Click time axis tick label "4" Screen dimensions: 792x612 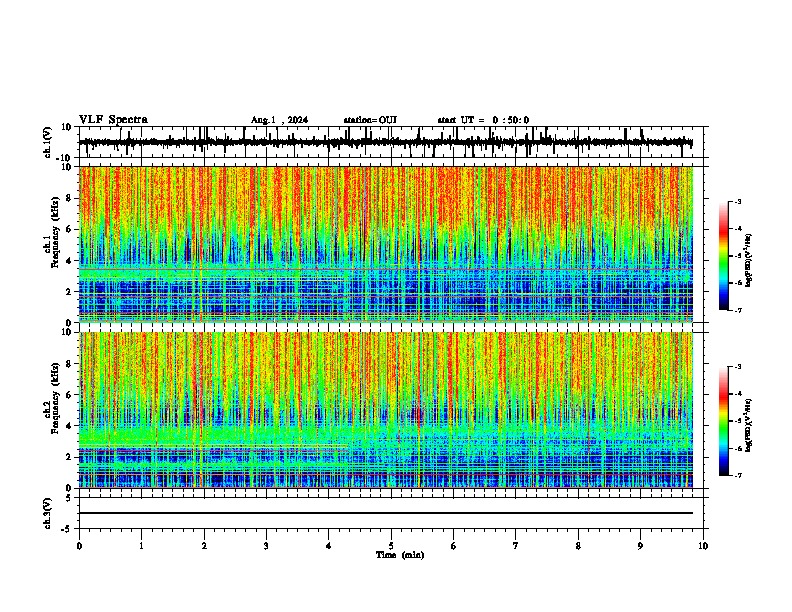click(x=329, y=546)
